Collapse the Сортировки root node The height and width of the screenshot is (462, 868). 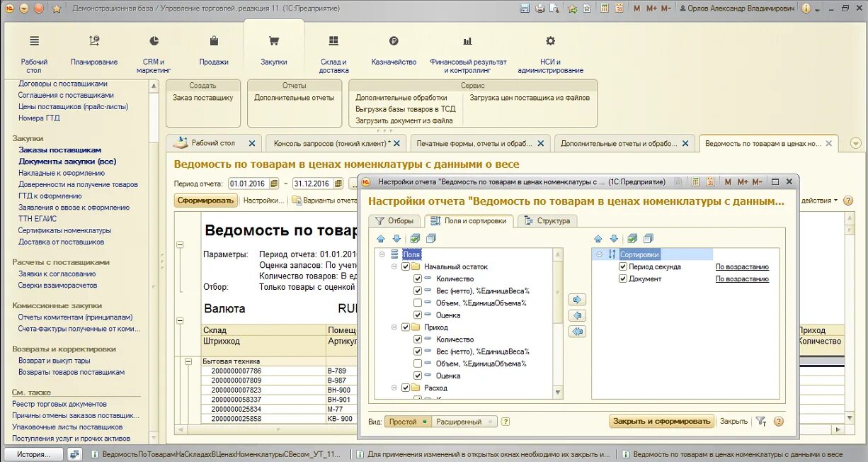[x=599, y=254]
